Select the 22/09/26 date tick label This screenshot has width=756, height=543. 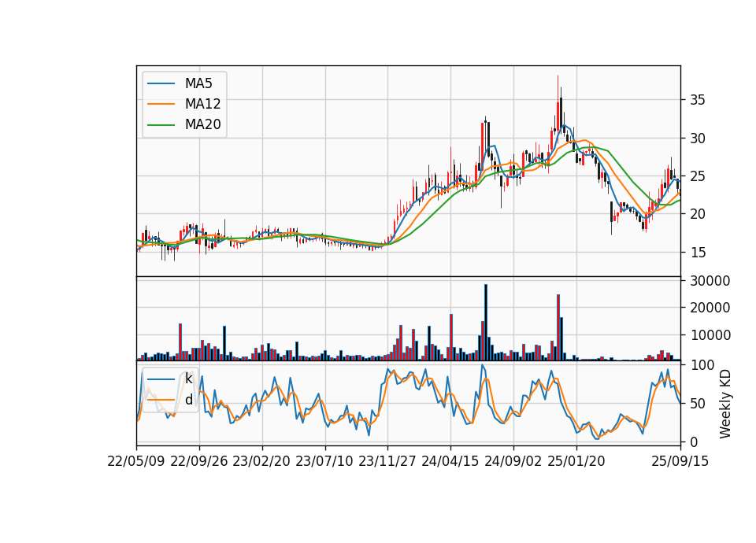tap(199, 461)
